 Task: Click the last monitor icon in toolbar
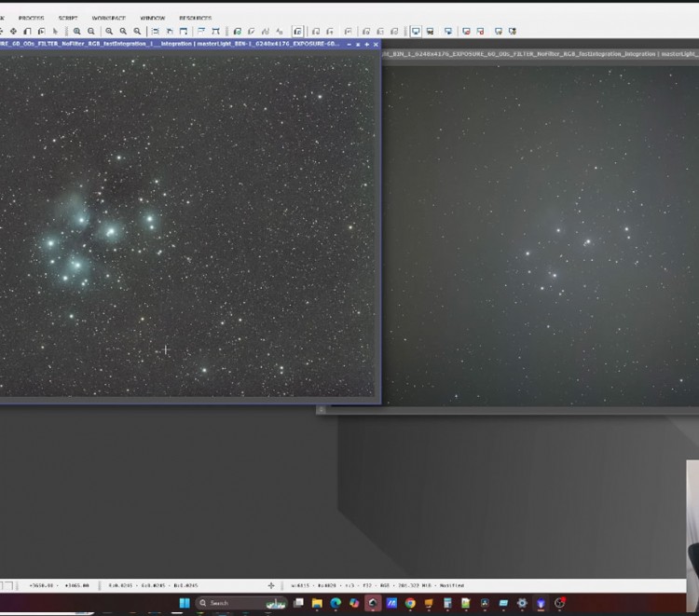coord(513,31)
